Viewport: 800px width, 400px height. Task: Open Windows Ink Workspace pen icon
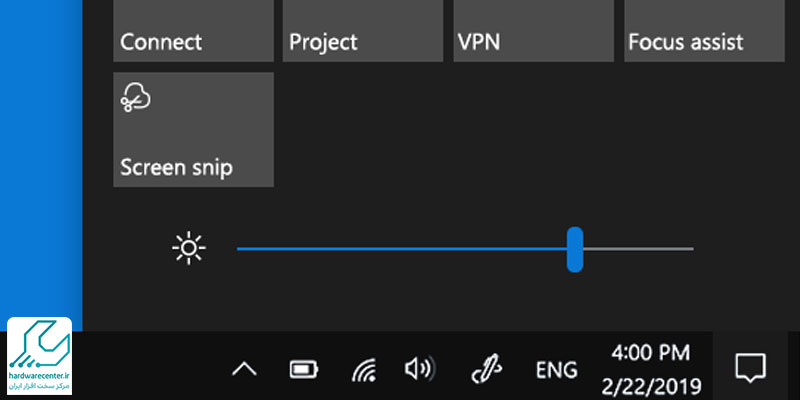pyautogui.click(x=486, y=368)
